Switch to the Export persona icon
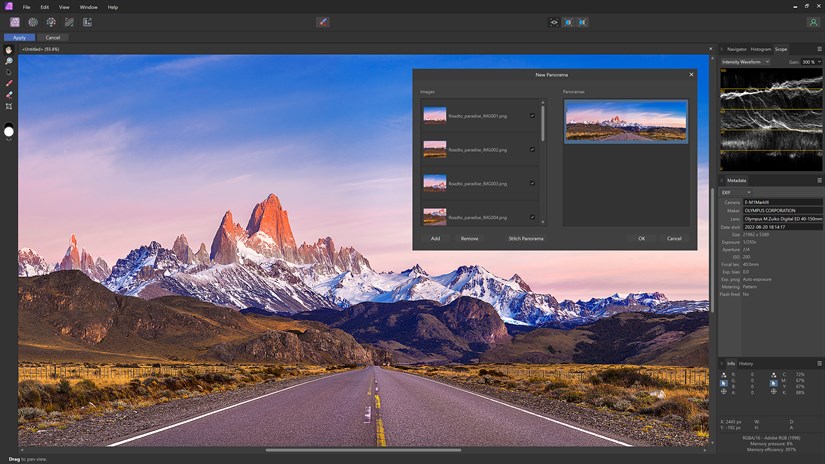Screen dimensions: 825x464 (x=87, y=21)
